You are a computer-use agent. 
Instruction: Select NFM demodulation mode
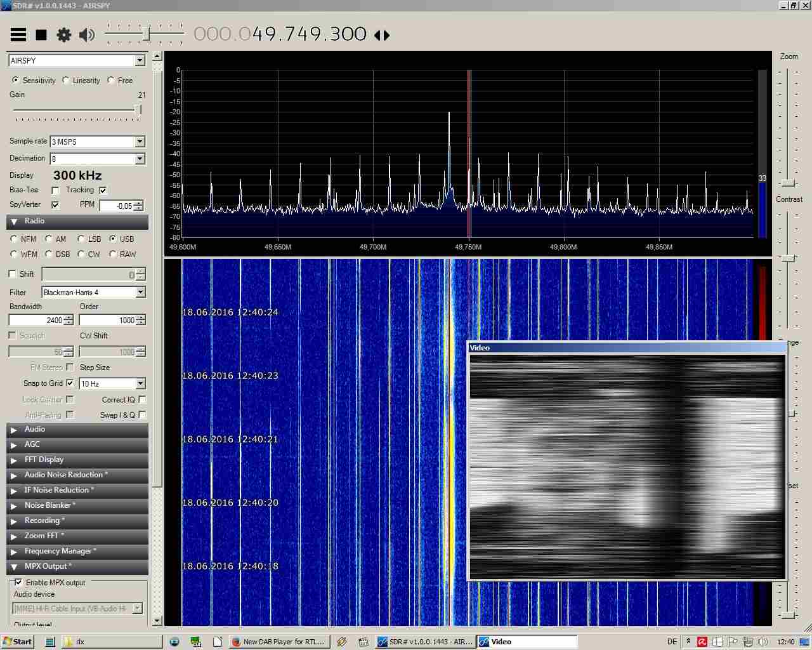(14, 239)
